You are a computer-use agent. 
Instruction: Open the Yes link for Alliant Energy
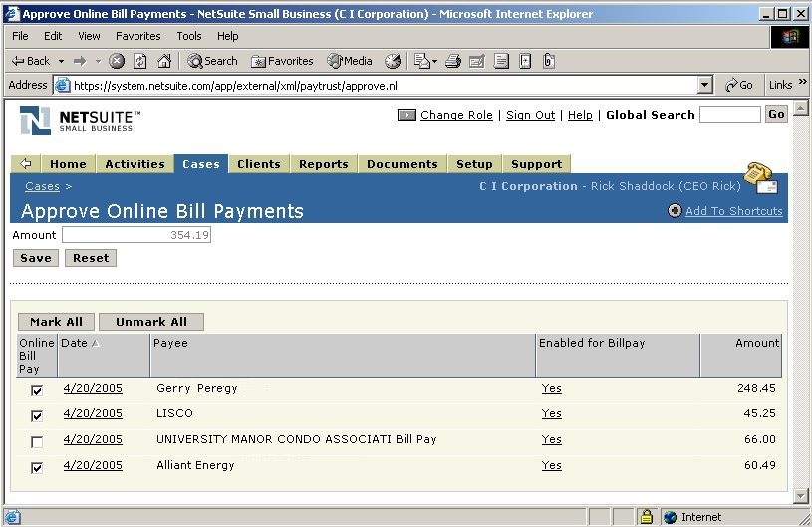coord(552,465)
